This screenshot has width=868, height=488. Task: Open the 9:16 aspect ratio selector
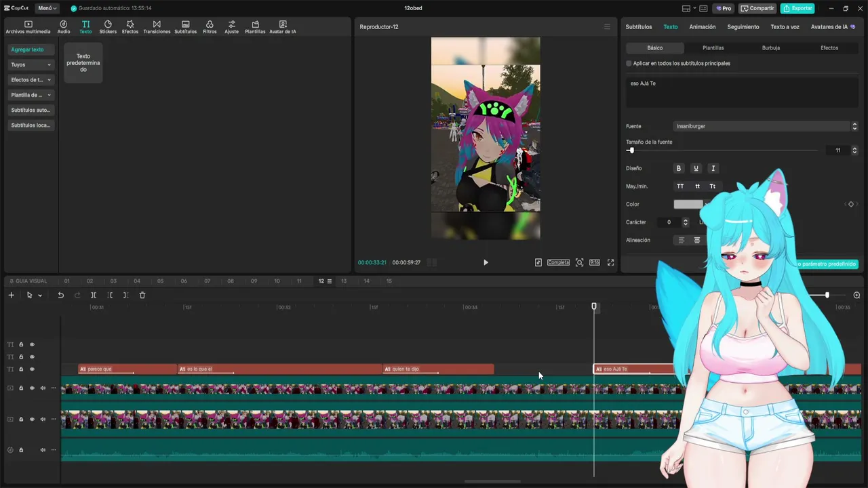[595, 262]
